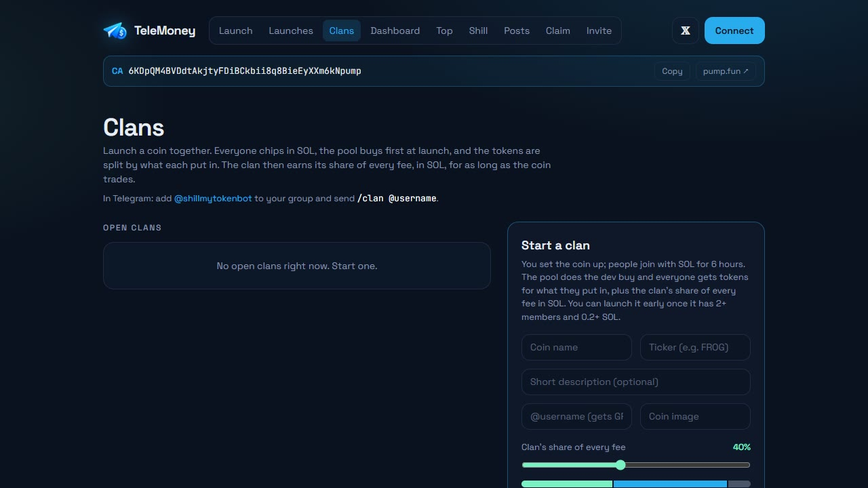The height and width of the screenshot is (488, 868).
Task: Focus the Ticker input field
Action: click(x=695, y=347)
